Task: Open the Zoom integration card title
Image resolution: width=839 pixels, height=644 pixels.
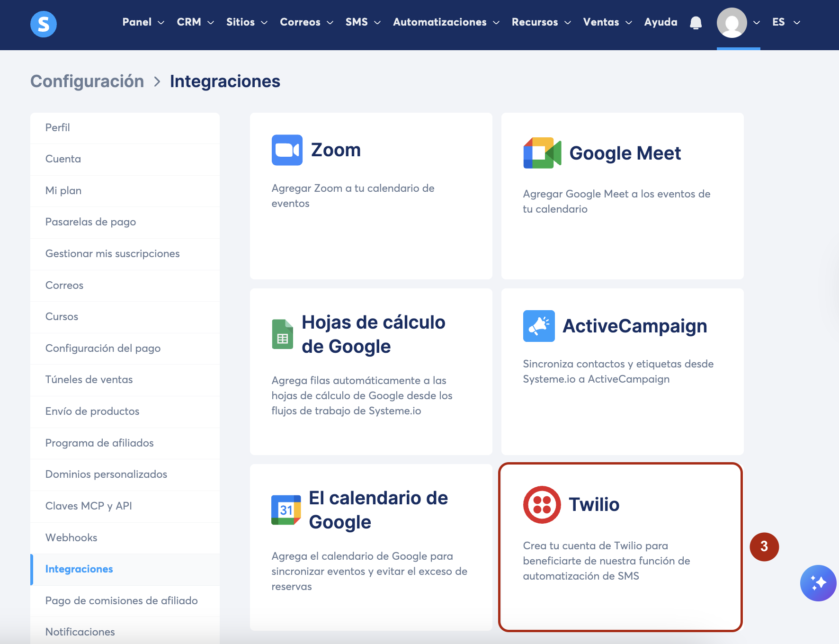Action: pos(336,150)
